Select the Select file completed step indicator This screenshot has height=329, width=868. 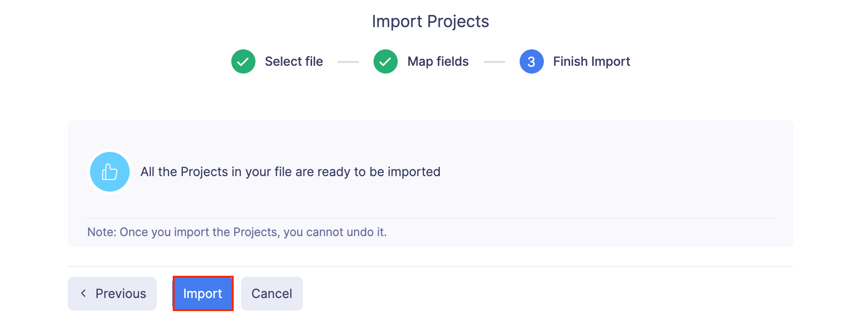pos(243,61)
